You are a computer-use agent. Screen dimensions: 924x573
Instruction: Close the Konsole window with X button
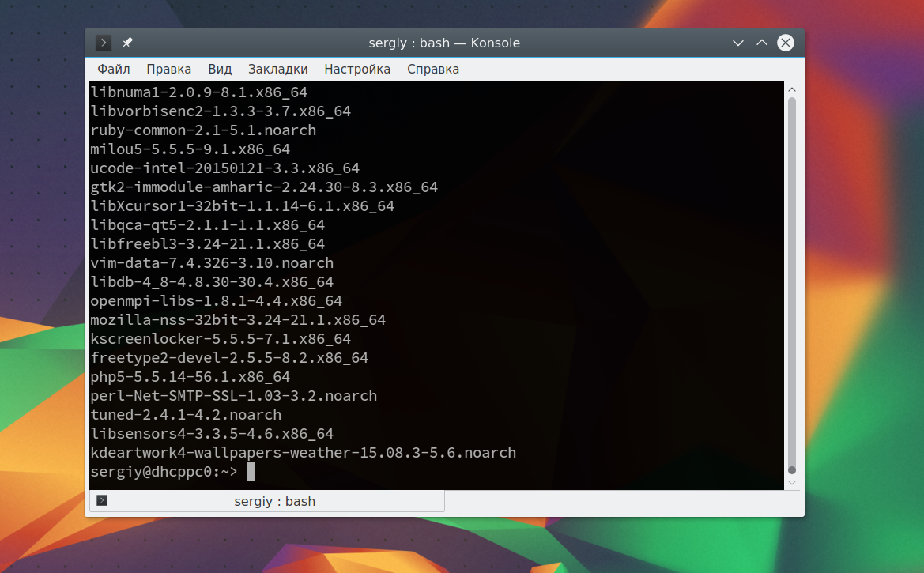[786, 43]
